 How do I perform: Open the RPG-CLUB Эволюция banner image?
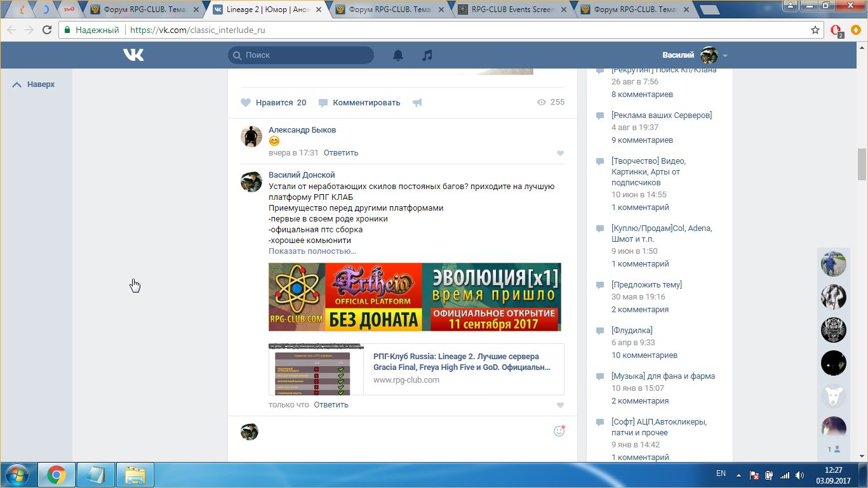415,297
